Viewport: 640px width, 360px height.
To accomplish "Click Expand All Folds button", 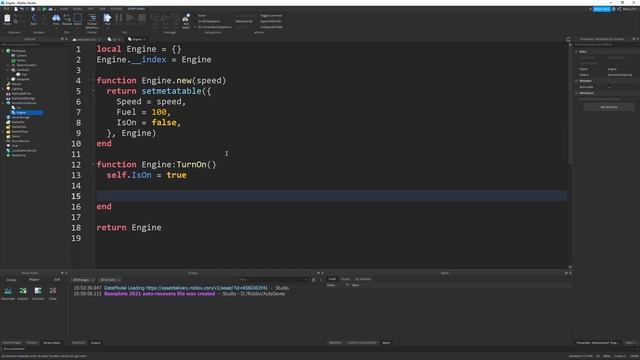I will coord(271,21).
